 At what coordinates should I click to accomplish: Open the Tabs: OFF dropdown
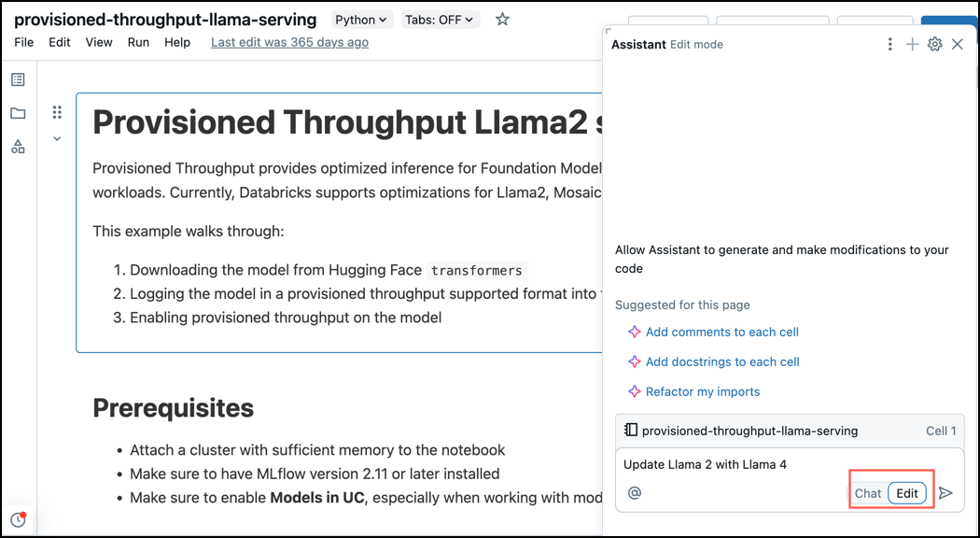pos(440,19)
